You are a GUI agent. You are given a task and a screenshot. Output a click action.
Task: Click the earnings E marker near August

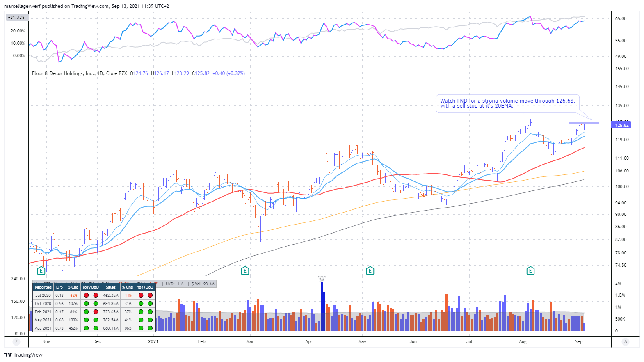tap(530, 270)
